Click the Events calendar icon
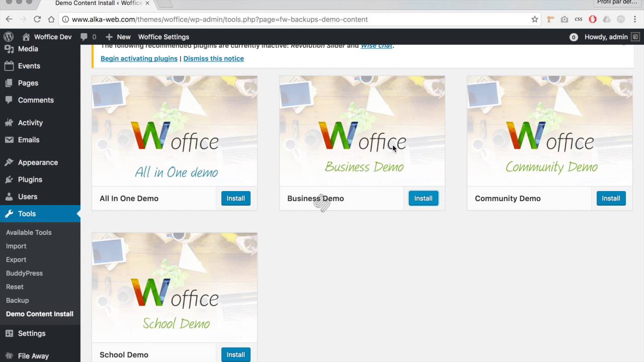Image resolution: width=644 pixels, height=362 pixels. pyautogui.click(x=9, y=66)
